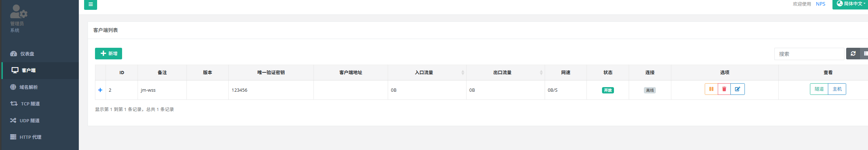Open the 简体中文 language dropdown
868x150 pixels.
pos(850,4)
